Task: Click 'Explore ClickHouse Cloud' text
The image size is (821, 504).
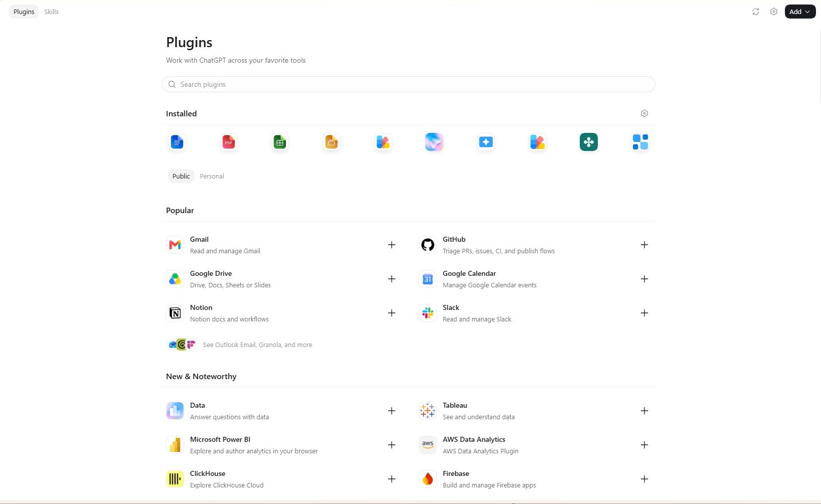Action: click(x=227, y=485)
